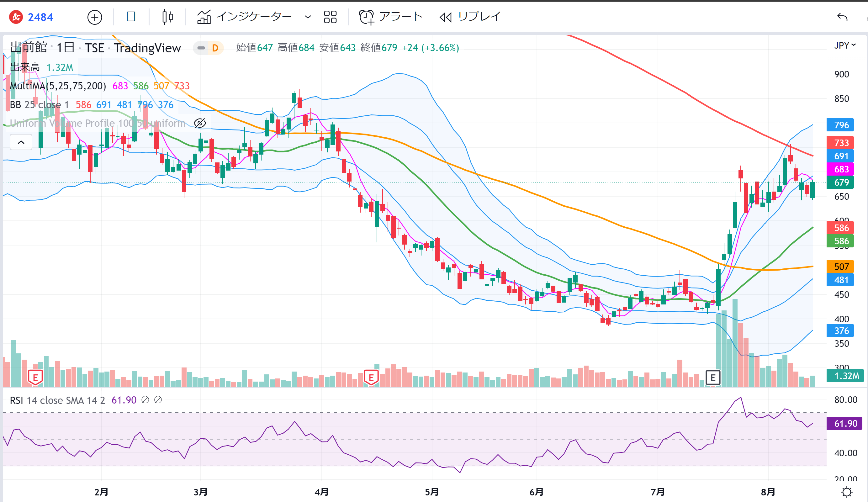Click the 3月 time axis label
This screenshot has width=868, height=502.
pyautogui.click(x=200, y=492)
